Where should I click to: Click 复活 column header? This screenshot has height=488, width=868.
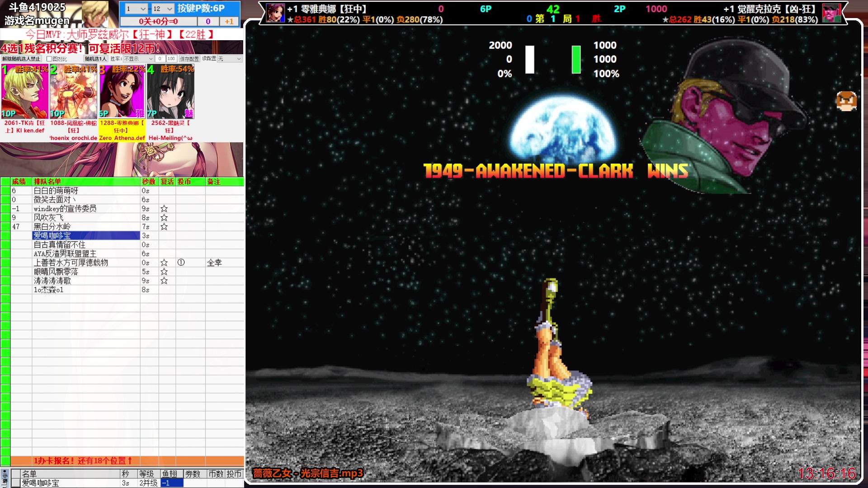167,182
